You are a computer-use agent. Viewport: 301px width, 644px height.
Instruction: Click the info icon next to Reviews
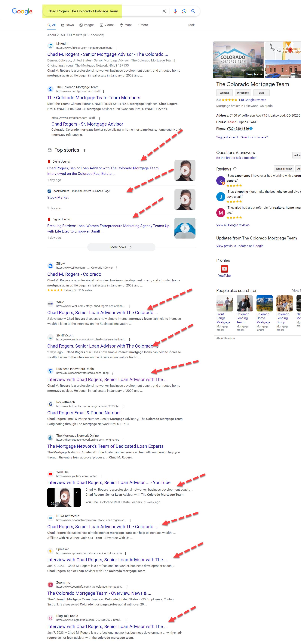pyautogui.click(x=235, y=169)
